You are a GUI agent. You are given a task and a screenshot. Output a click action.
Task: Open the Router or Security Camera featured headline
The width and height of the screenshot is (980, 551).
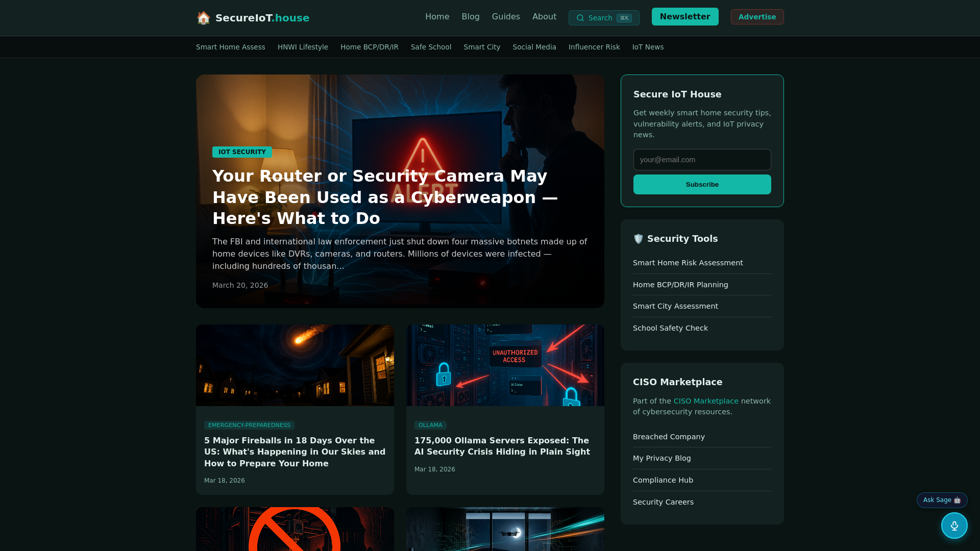385,197
